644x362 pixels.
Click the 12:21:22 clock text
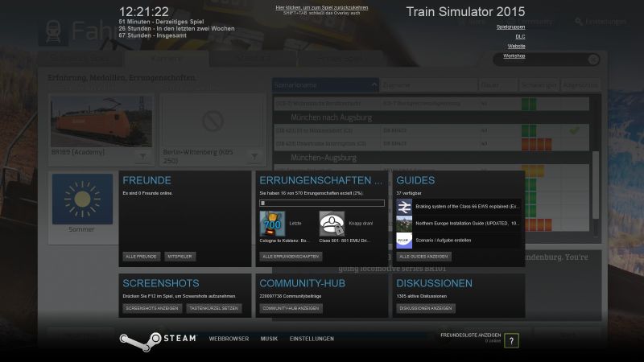[x=144, y=11]
